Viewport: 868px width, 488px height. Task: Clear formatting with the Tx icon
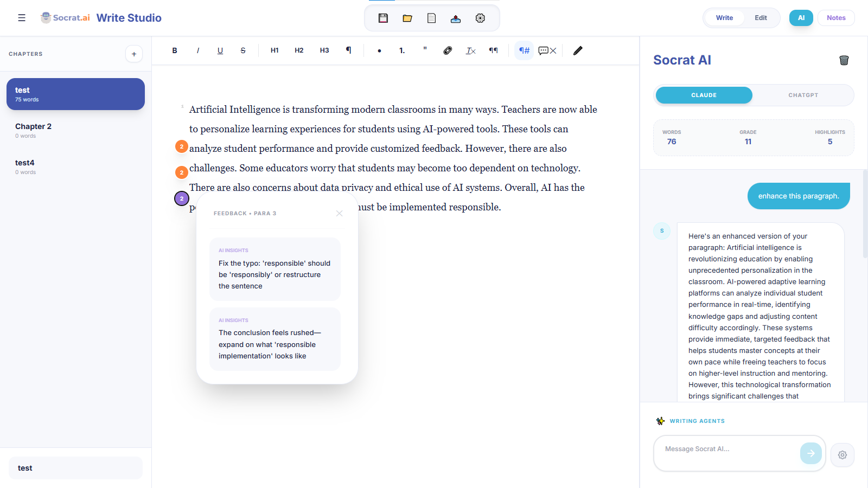tap(470, 50)
